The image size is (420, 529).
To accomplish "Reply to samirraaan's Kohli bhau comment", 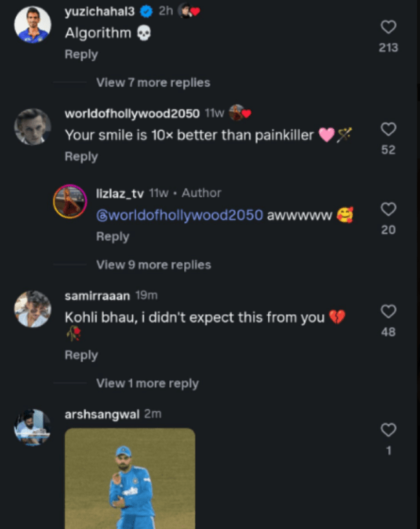I will 81,355.
